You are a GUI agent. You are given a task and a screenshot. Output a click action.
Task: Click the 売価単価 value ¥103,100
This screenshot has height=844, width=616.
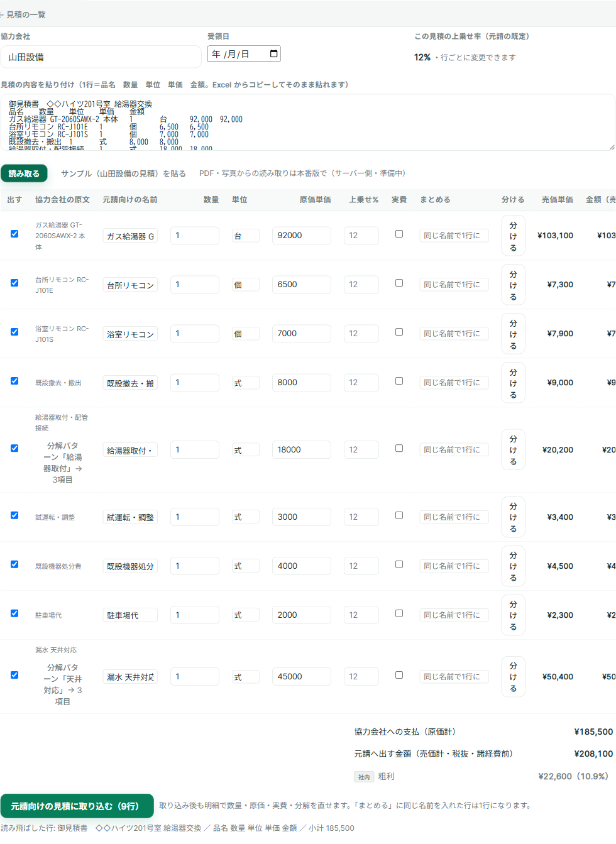pos(555,236)
